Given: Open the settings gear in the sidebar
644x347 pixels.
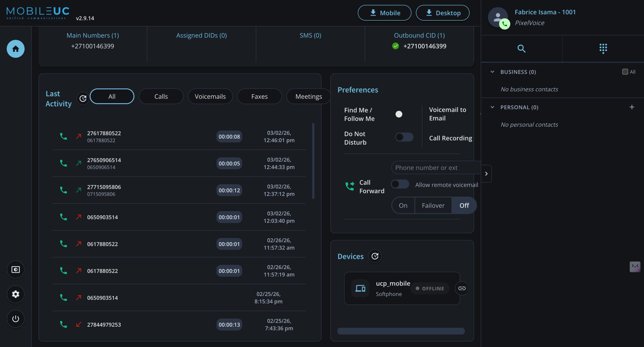Looking at the screenshot, I should point(16,294).
